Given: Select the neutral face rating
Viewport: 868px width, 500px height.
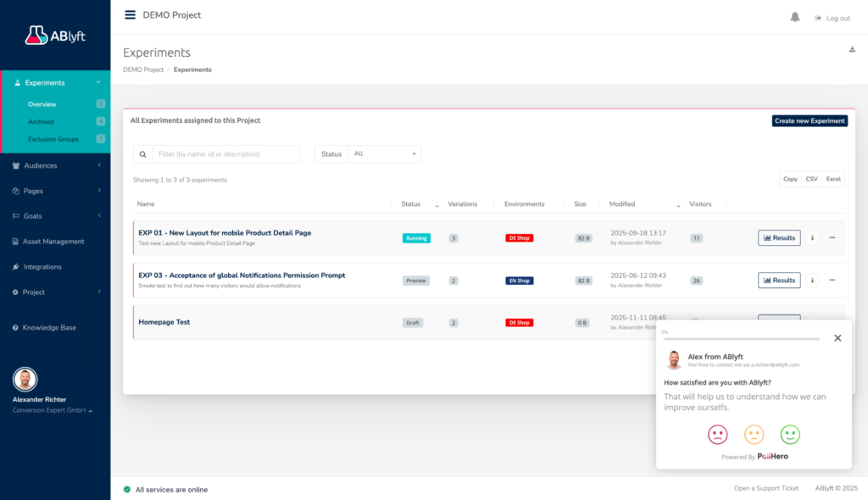Looking at the screenshot, I should [754, 435].
